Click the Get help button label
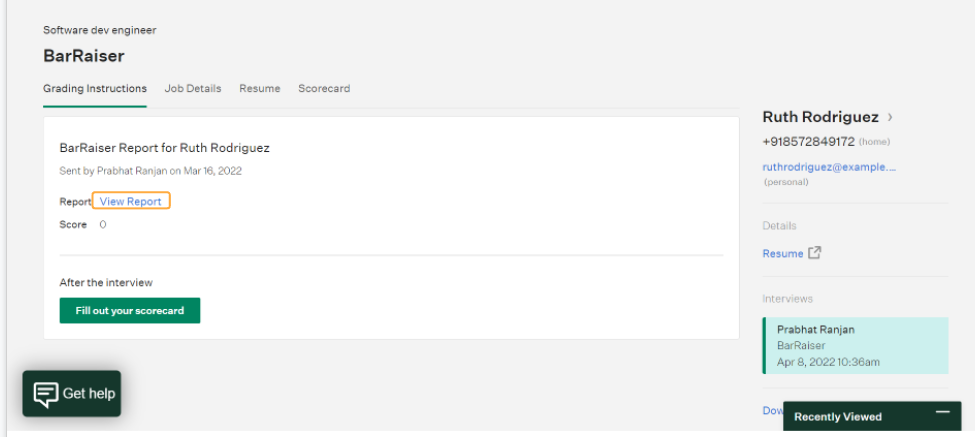 (x=89, y=393)
